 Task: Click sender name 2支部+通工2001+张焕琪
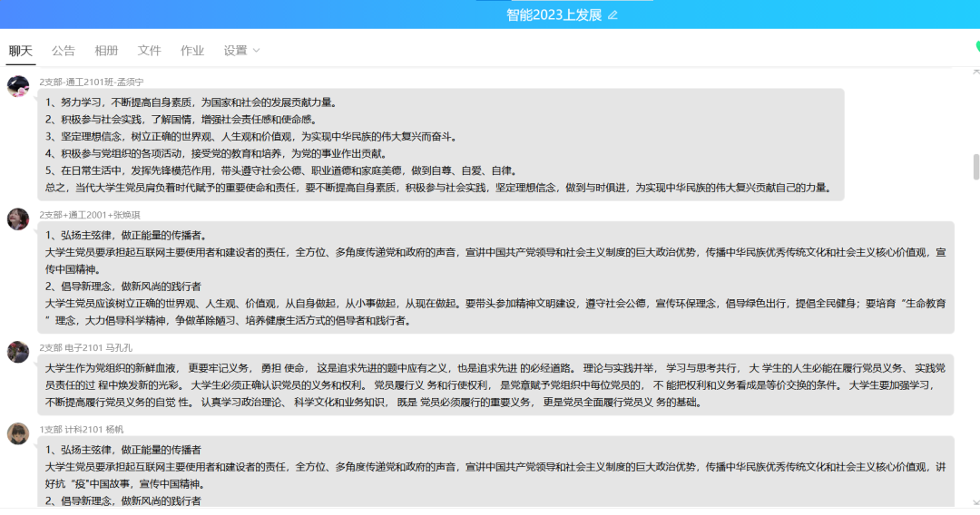(89, 215)
